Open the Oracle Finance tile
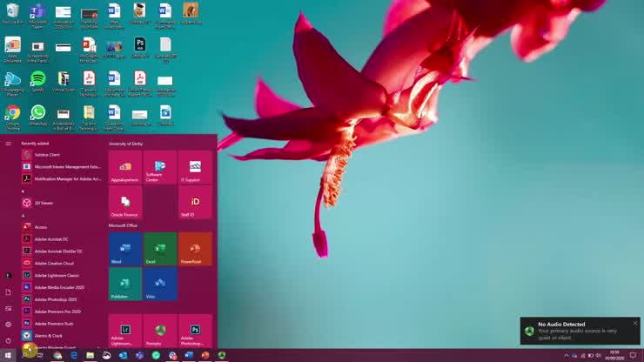Image resolution: width=644 pixels, height=362 pixels. tap(125, 202)
